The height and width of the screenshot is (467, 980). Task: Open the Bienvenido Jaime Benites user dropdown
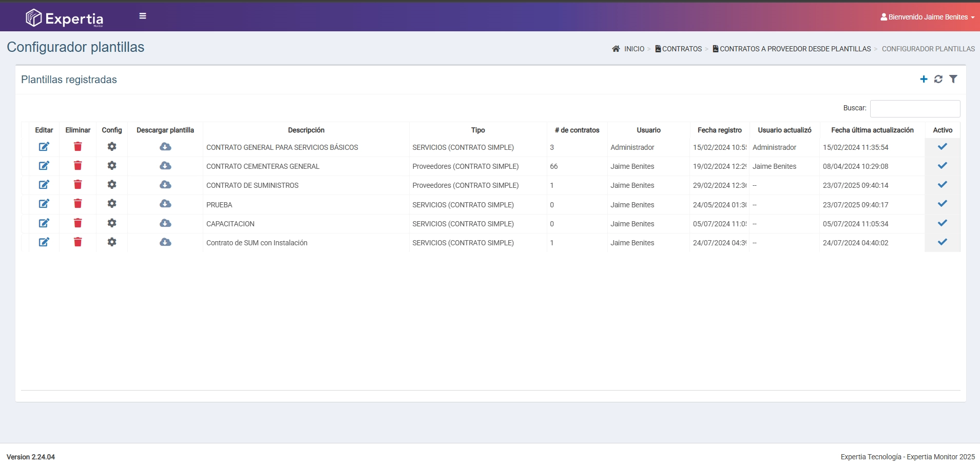928,17
